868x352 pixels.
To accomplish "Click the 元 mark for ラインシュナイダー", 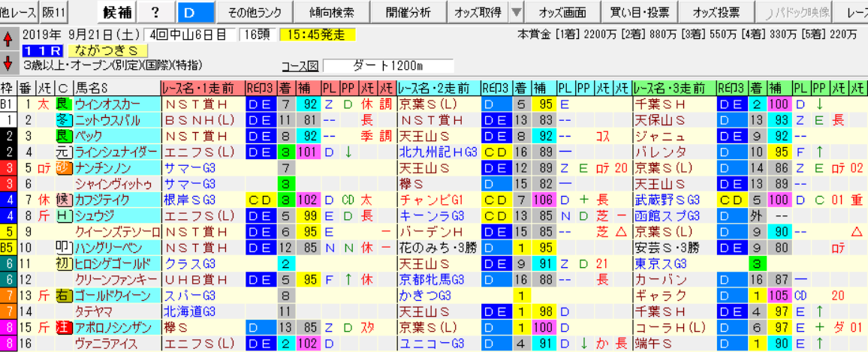I will click(63, 152).
